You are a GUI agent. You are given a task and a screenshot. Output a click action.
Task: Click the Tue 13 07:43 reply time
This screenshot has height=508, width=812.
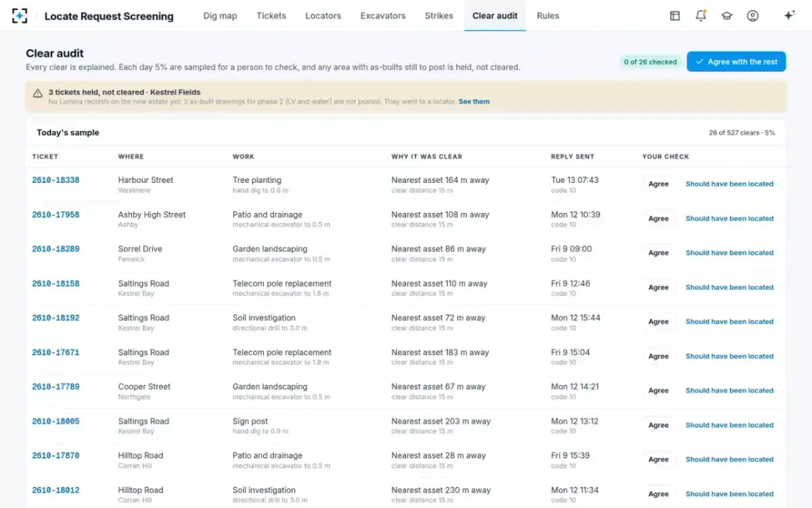(x=574, y=180)
